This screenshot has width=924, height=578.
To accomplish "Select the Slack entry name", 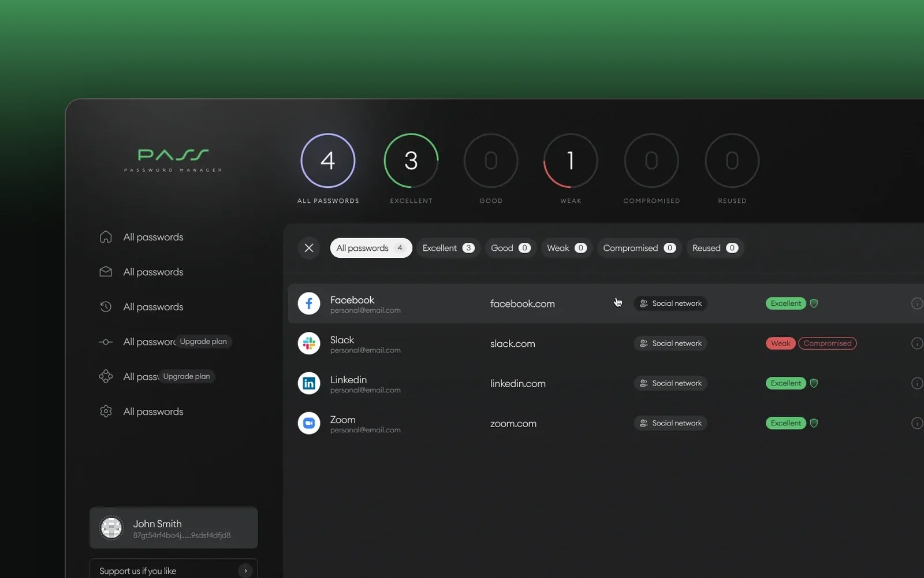I will coord(342,340).
